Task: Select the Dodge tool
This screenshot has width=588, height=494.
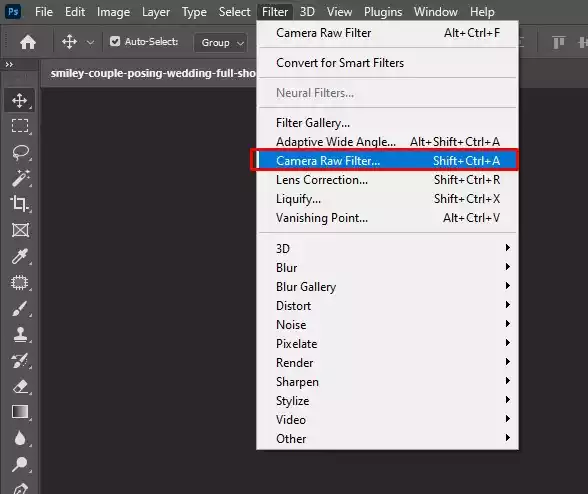Action: pos(20,464)
